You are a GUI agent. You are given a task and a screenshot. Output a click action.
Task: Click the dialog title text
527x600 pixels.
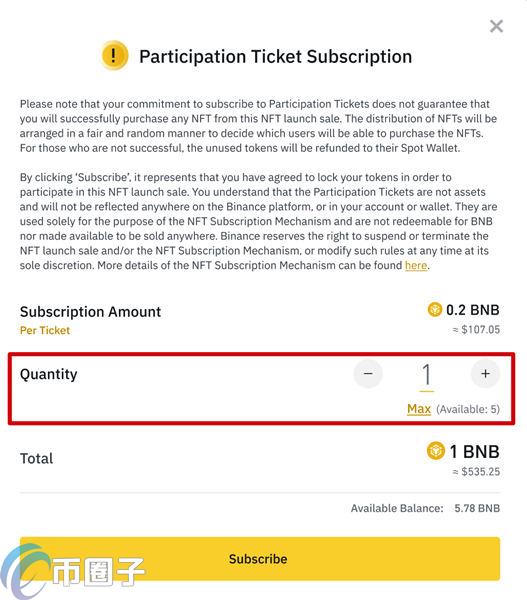(276, 57)
